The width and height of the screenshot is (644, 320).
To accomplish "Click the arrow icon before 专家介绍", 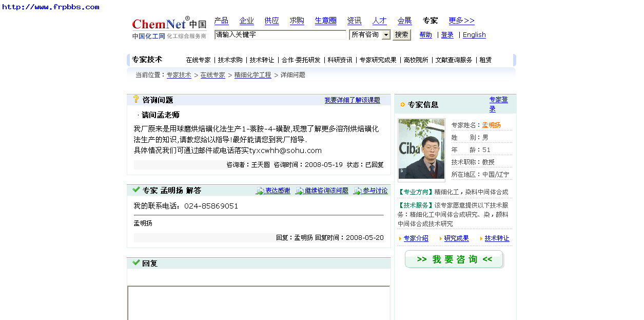I will pyautogui.click(x=400, y=238).
